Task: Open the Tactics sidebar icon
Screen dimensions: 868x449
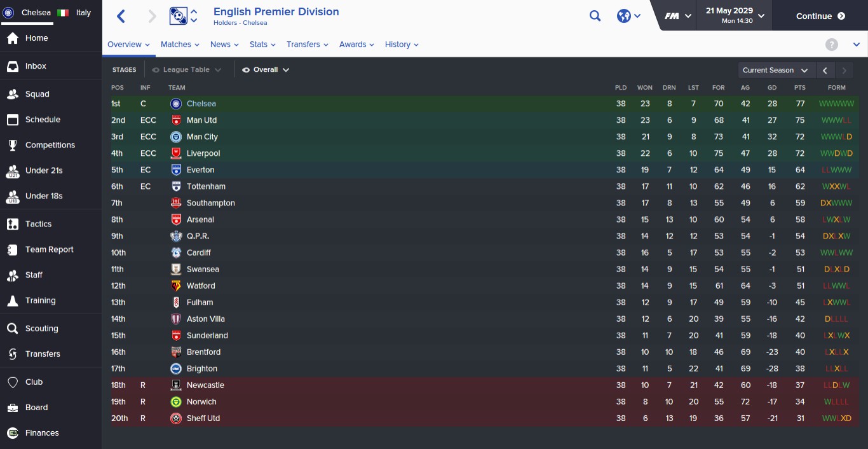Action: [x=12, y=224]
